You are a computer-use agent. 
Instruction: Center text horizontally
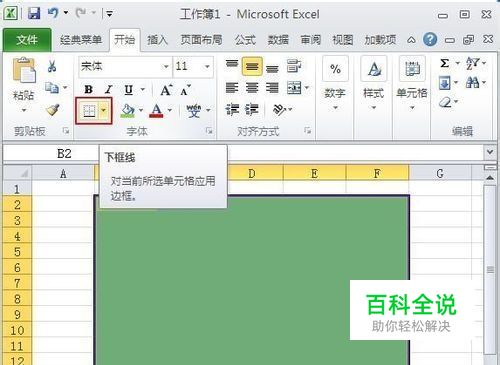(252, 88)
